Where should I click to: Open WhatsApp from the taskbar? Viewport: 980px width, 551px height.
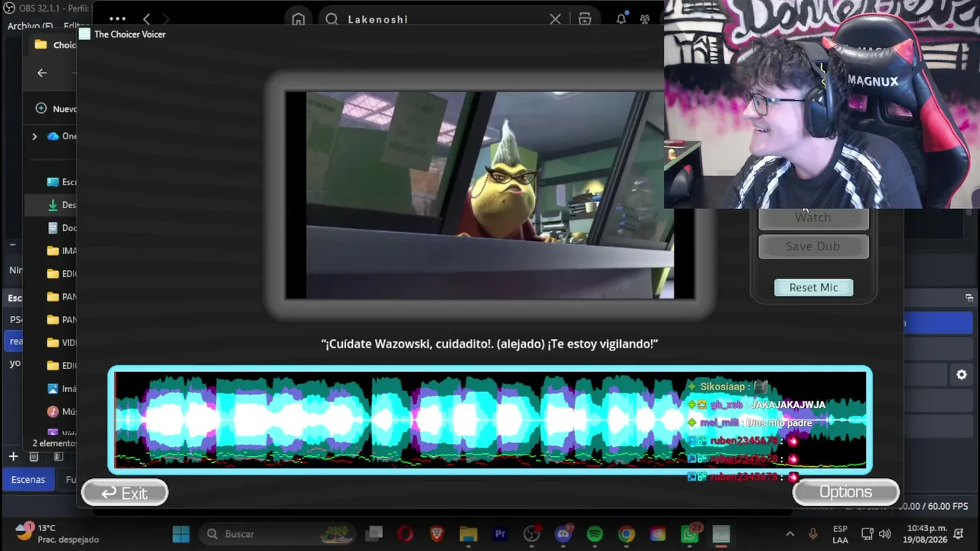point(690,534)
